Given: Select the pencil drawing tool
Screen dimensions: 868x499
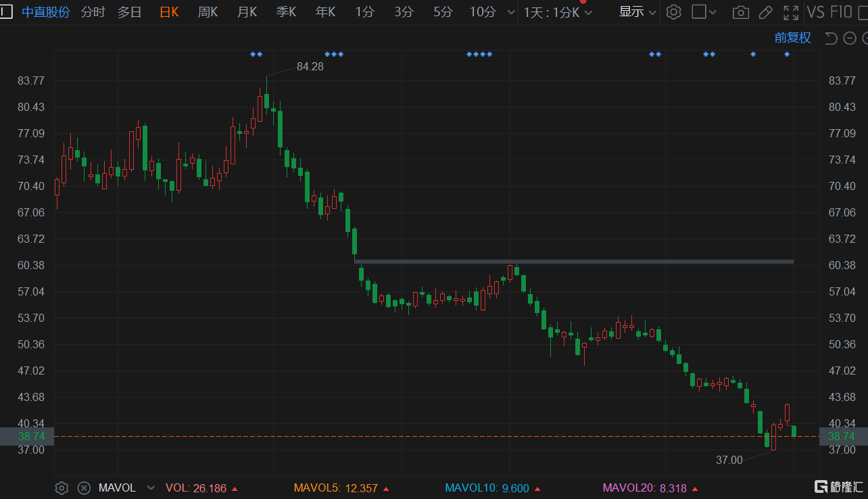Looking at the screenshot, I should (765, 12).
